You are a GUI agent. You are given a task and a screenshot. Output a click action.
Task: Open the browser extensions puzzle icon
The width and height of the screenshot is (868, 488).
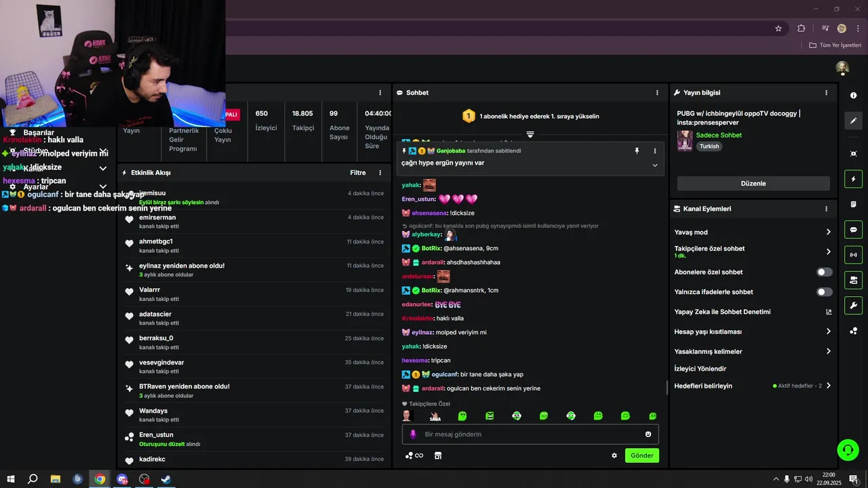click(x=802, y=28)
